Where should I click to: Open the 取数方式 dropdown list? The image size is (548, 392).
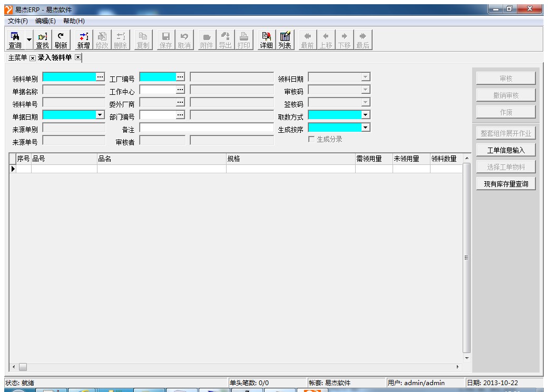(x=365, y=115)
